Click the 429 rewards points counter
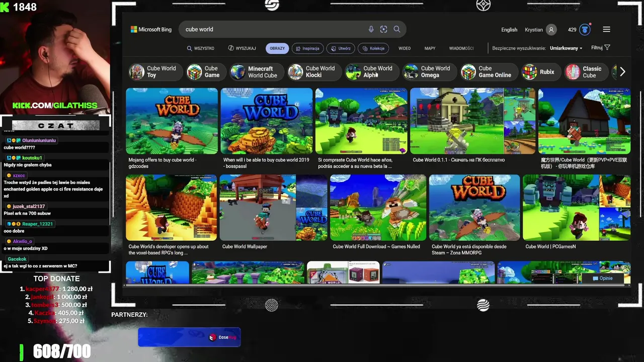This screenshot has width=644, height=362. (572, 30)
